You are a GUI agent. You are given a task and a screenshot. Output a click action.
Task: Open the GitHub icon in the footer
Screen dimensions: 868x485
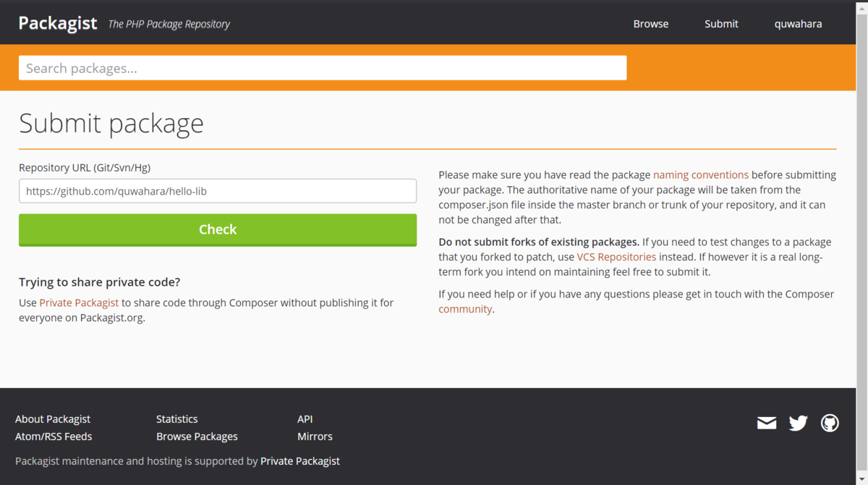(x=830, y=423)
